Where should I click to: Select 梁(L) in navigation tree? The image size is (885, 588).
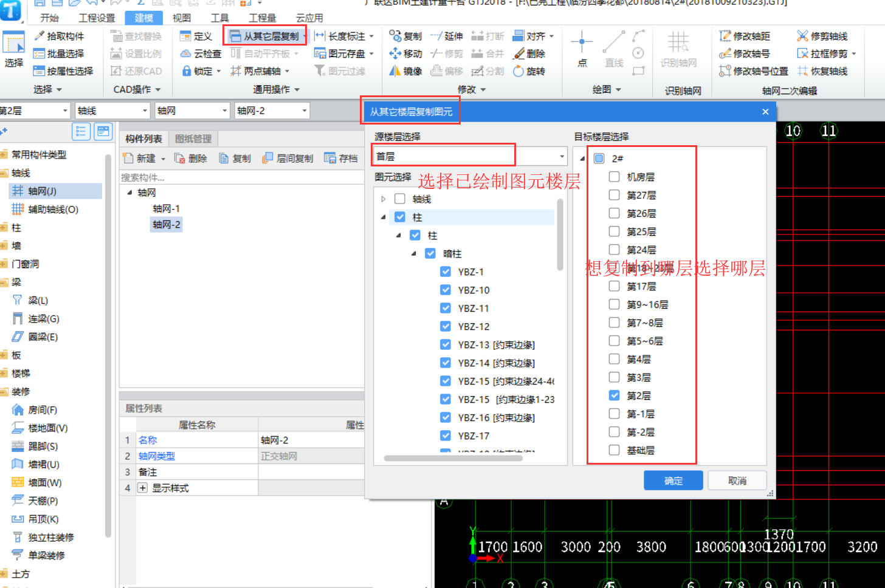click(x=38, y=300)
